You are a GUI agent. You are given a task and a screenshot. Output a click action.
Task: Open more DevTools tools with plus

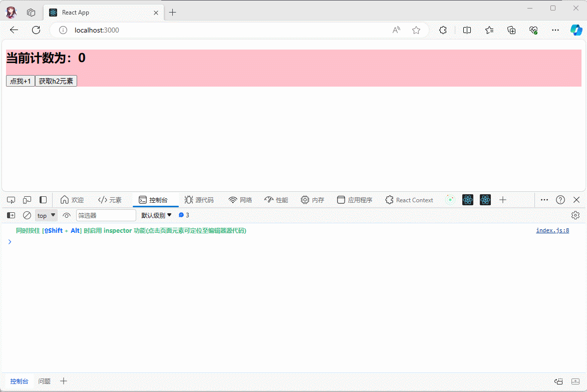coord(503,200)
